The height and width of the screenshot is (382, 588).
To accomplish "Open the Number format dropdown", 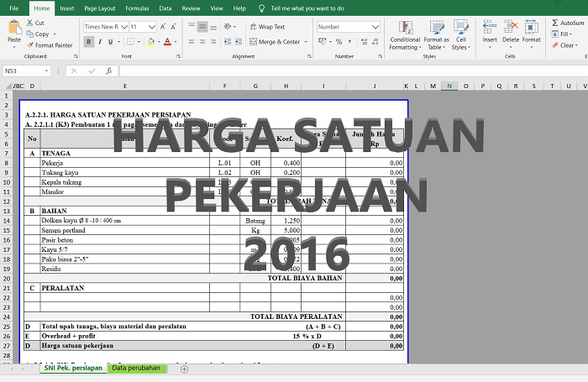I will tap(375, 27).
